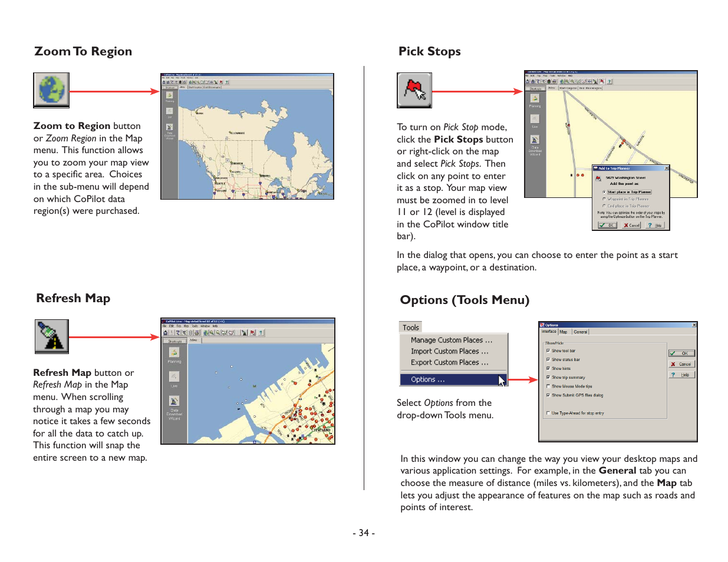Image resolution: width=728 pixels, height=562 pixels.
Task: Launch Data Download Wizard in Refresh Map screenshot
Action: pyautogui.click(x=174, y=407)
